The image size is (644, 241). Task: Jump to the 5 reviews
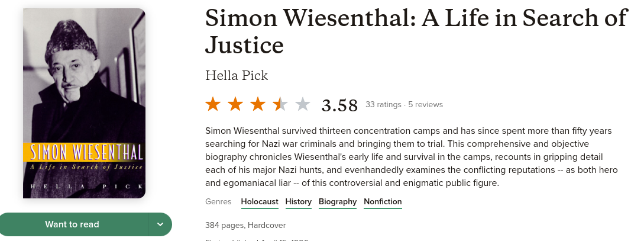(x=425, y=105)
